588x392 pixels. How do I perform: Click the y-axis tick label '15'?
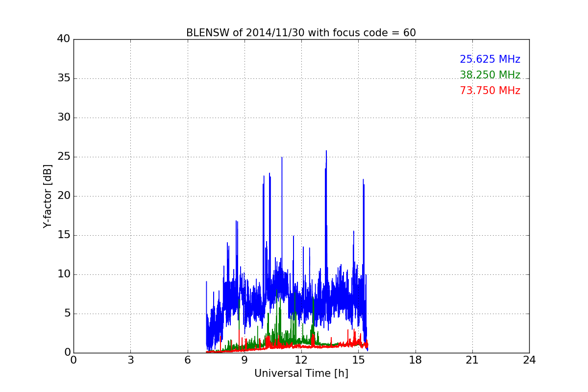point(64,235)
